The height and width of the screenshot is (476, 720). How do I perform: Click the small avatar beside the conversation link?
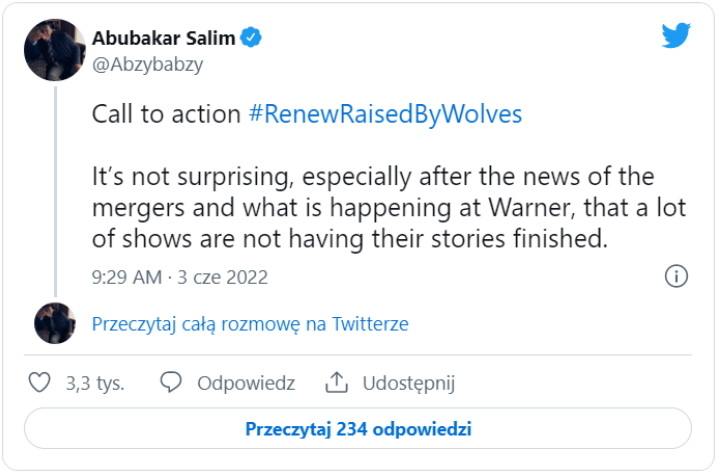pyautogui.click(x=54, y=324)
